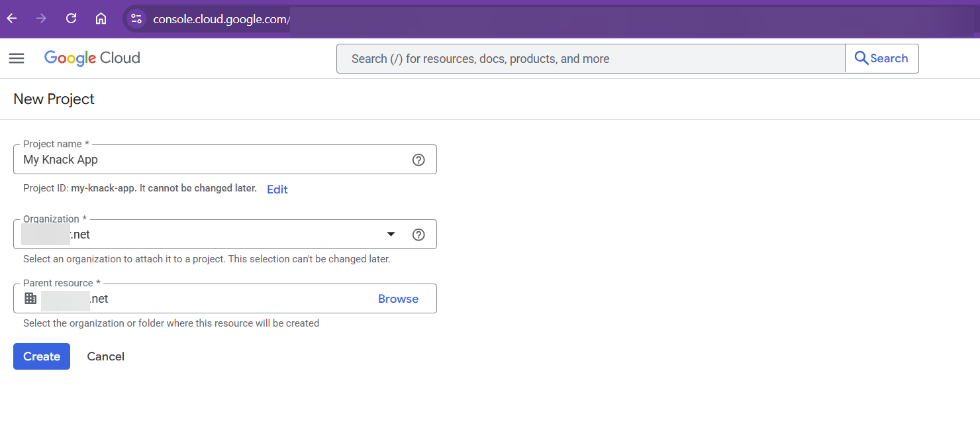Click the Google Cloud logo
This screenshot has height=424, width=980.
pyautogui.click(x=92, y=58)
